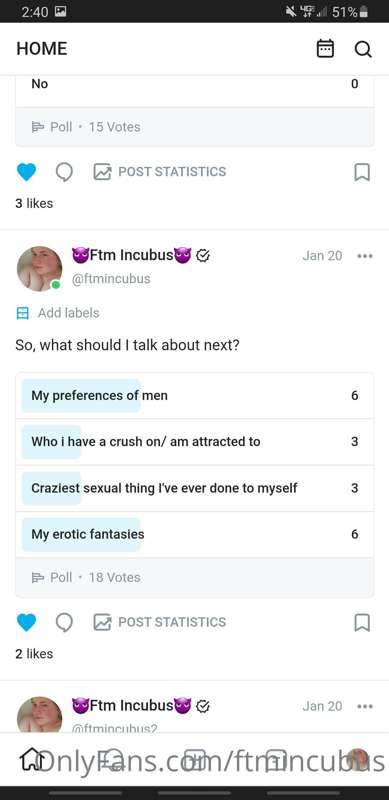Open comments on the top poll post
Image resolution: width=389 pixels, height=800 pixels.
click(x=64, y=172)
